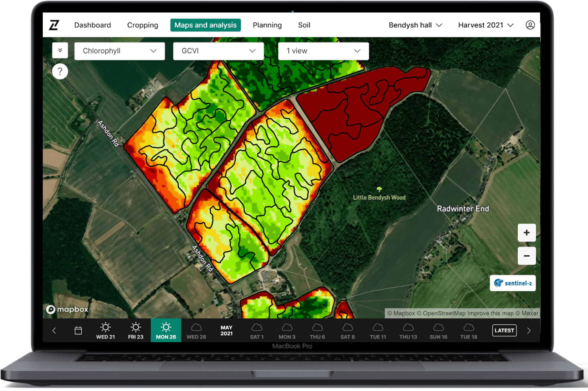Open the 1 view dropdown
Image resolution: width=588 pixels, height=391 pixels.
(323, 51)
